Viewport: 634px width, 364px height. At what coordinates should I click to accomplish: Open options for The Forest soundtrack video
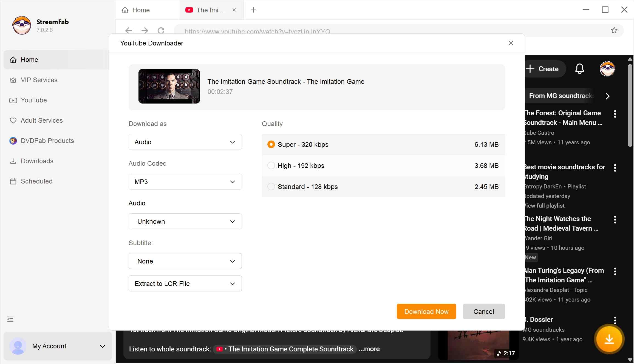tap(615, 114)
